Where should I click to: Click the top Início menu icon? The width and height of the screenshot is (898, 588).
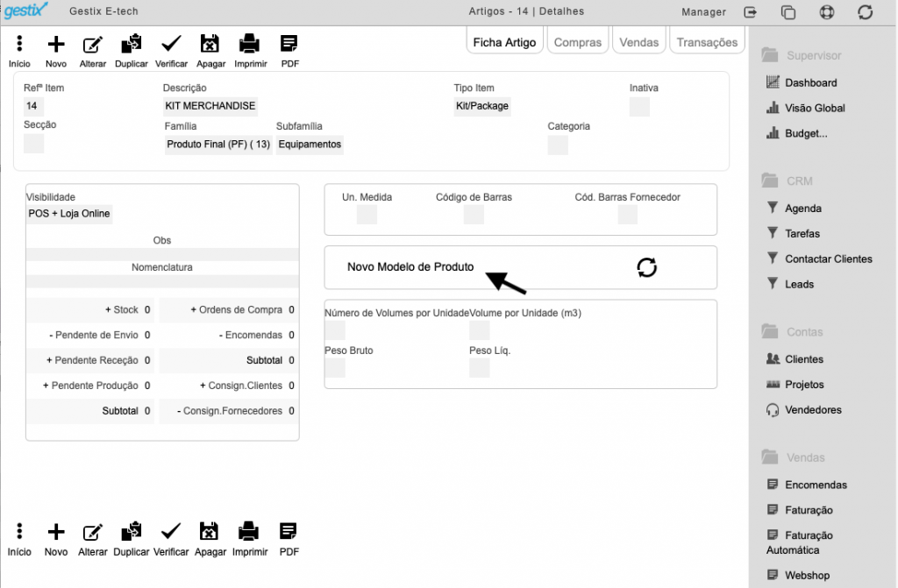[19, 44]
